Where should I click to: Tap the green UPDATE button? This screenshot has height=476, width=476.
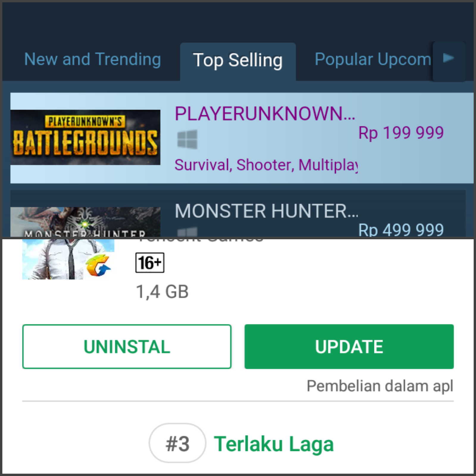(x=349, y=347)
